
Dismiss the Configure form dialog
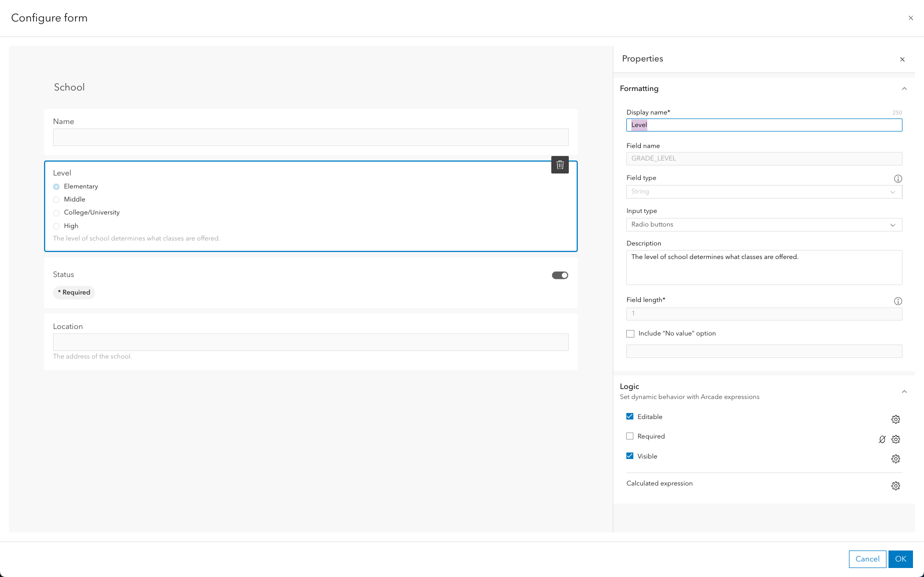tap(910, 18)
